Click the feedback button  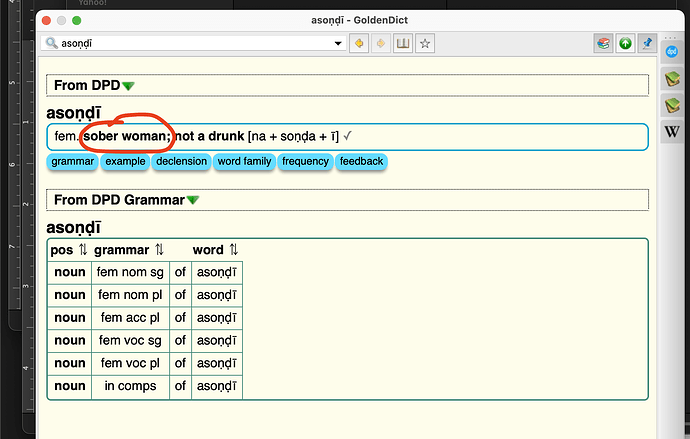[x=361, y=161]
